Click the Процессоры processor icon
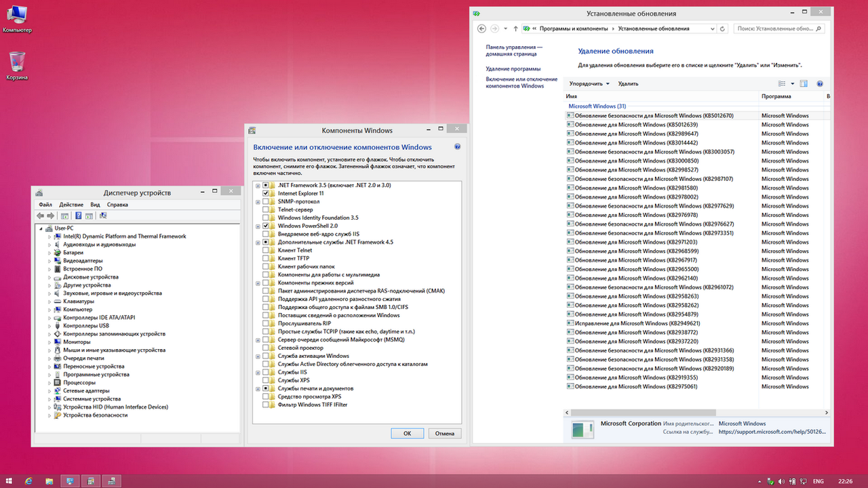 tap(58, 382)
